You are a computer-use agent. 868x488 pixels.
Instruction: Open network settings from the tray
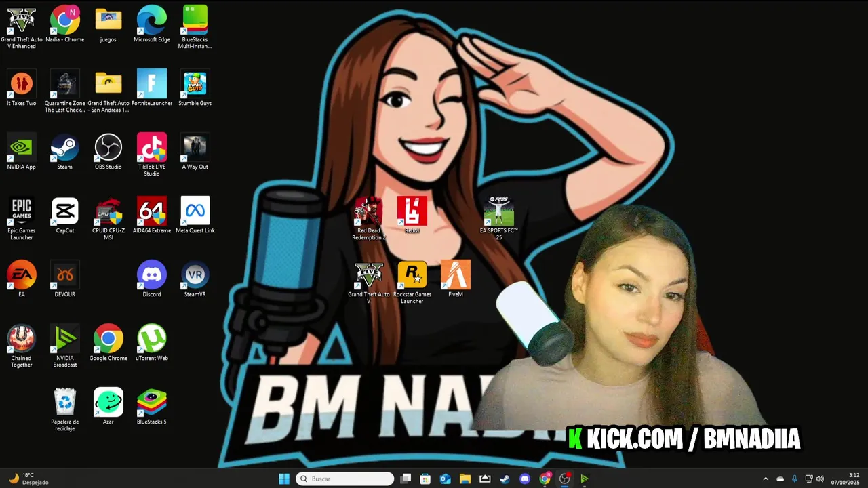pos(808,479)
